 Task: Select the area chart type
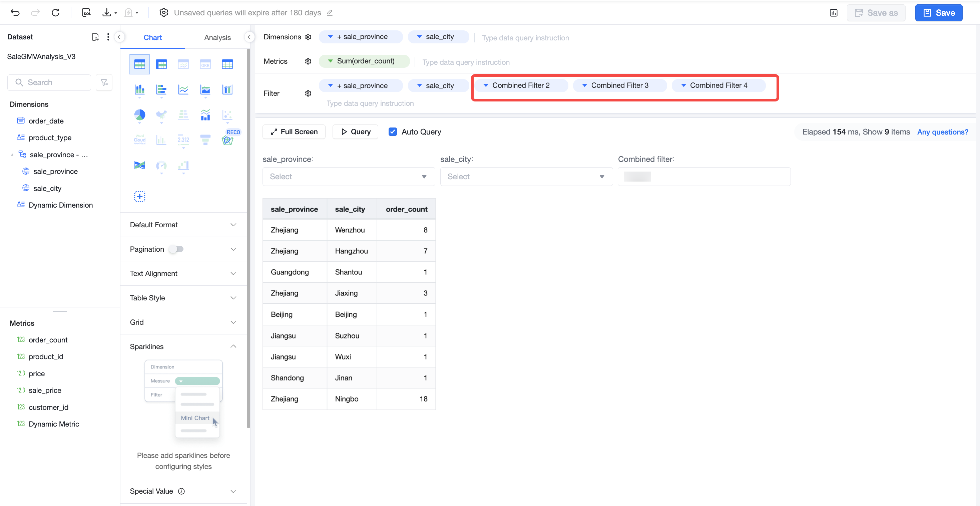pyautogui.click(x=205, y=89)
